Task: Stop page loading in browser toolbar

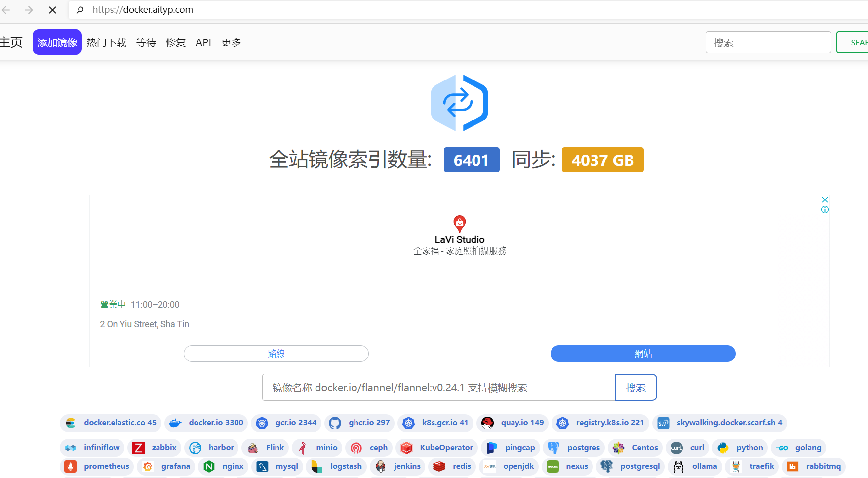Action: point(53,10)
